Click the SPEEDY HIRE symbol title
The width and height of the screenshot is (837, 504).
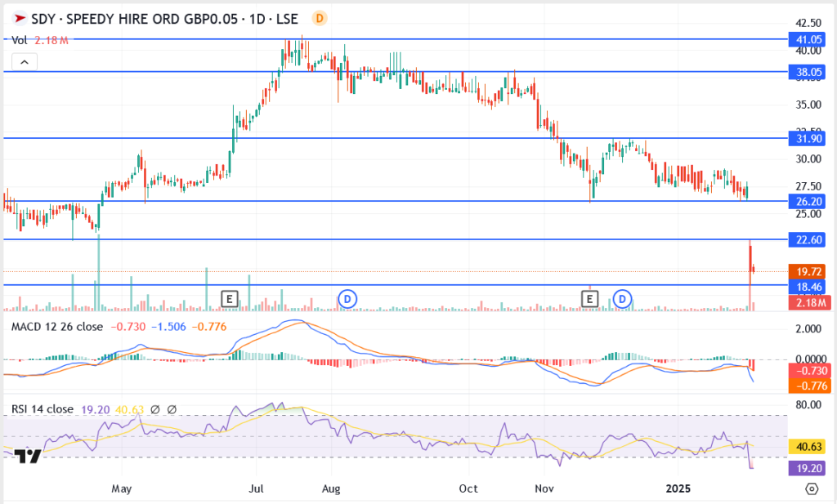pos(155,18)
